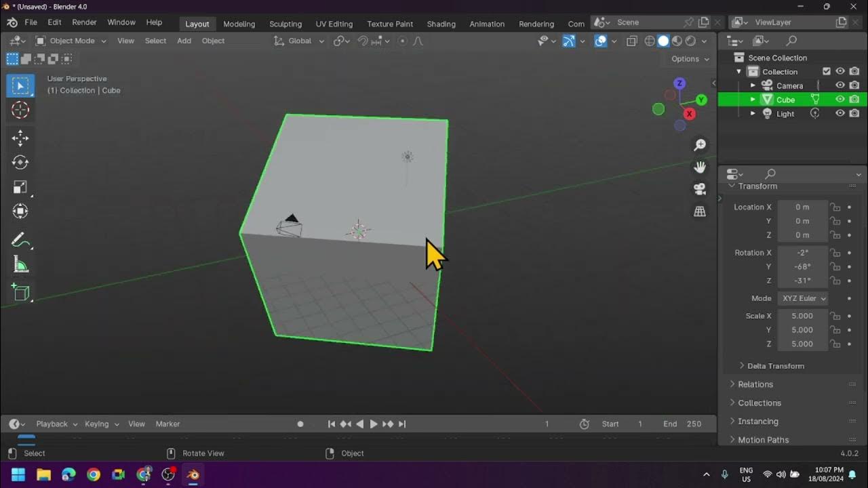Switch to the Modeling workspace tab
The height and width of the screenshot is (488, 868).
pos(239,24)
